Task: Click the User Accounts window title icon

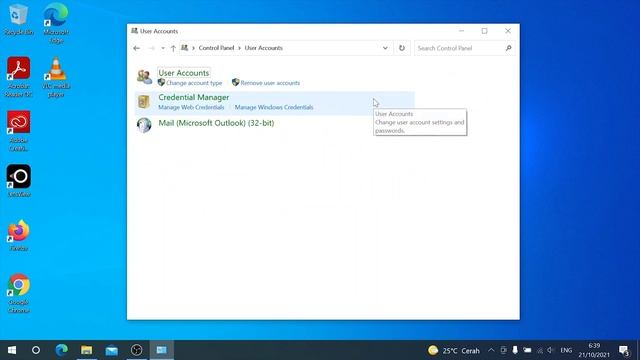Action: point(134,31)
